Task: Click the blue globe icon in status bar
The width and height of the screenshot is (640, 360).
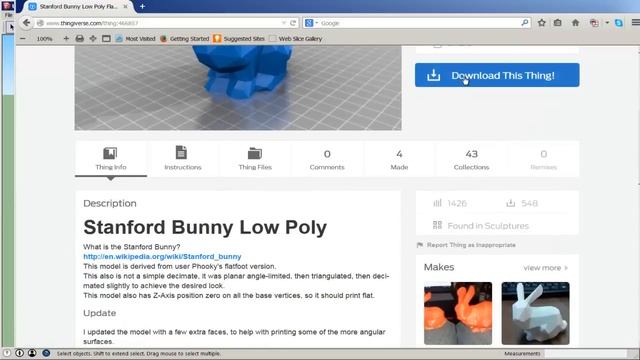Action: (46, 353)
